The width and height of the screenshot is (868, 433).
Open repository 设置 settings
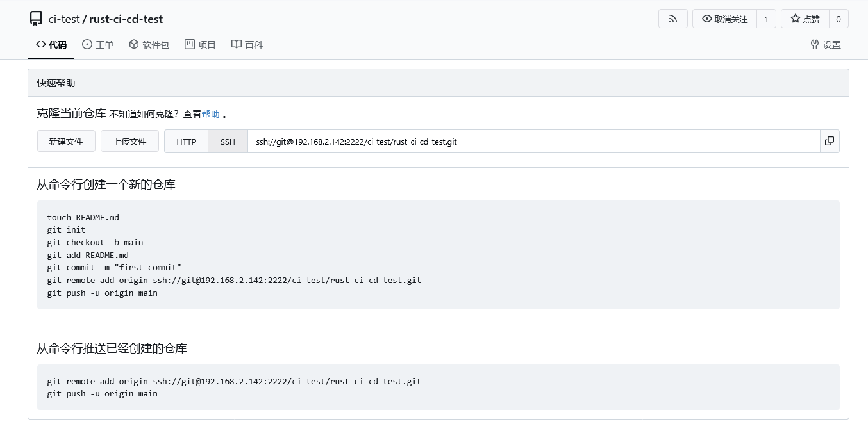point(825,45)
